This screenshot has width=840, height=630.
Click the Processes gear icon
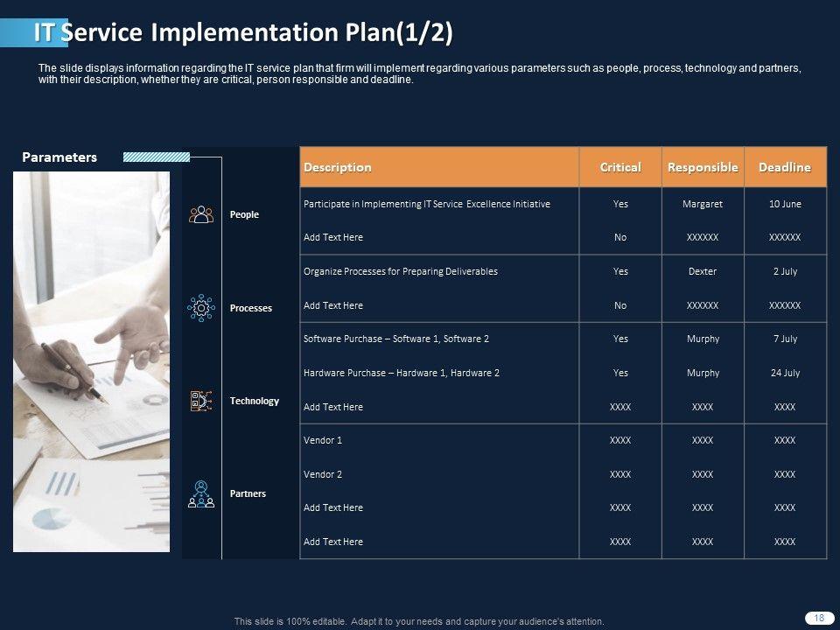click(201, 308)
